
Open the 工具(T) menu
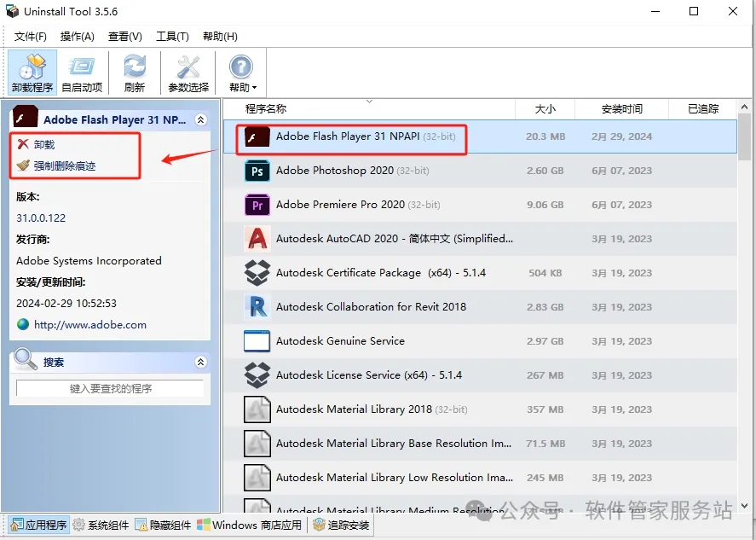[x=172, y=37]
